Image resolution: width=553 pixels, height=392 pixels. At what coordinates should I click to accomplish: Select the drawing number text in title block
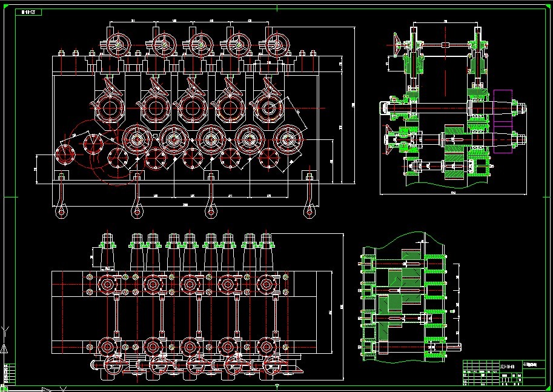[x=508, y=366]
